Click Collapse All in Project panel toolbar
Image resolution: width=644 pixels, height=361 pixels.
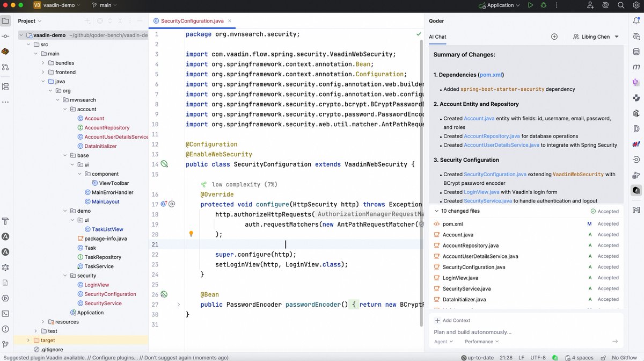(120, 21)
